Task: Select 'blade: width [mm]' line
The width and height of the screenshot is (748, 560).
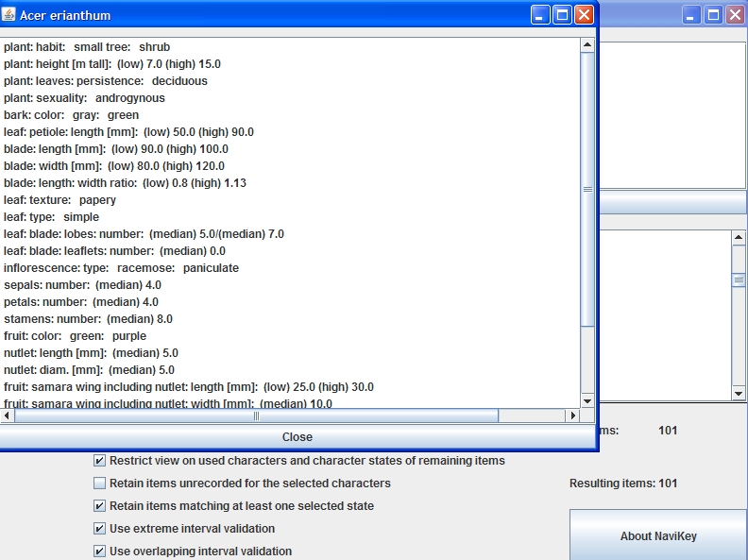Action: pos(114,166)
